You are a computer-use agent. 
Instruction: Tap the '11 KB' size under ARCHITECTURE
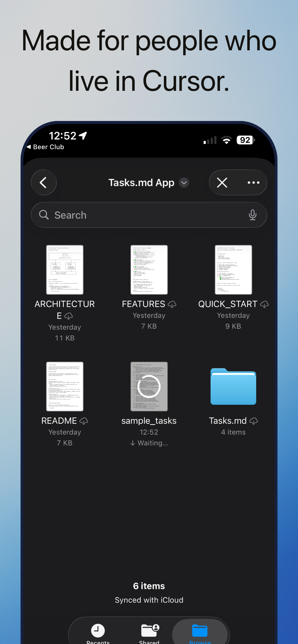(65, 338)
